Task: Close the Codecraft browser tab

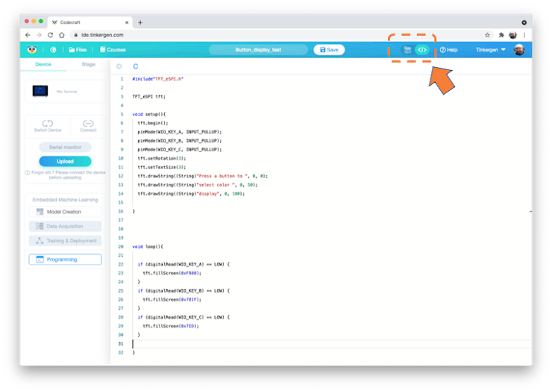Action: [x=127, y=22]
